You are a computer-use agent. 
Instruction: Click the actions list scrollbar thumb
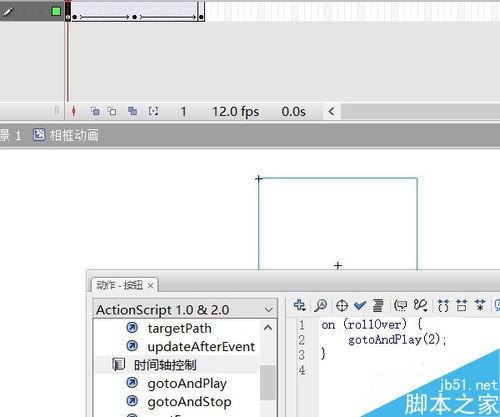pos(268,382)
